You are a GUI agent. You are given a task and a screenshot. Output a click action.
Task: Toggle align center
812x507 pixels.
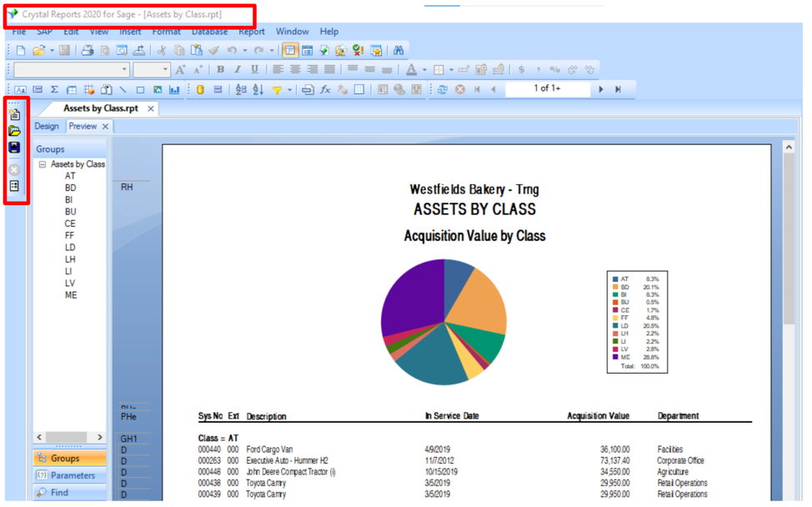coord(295,69)
